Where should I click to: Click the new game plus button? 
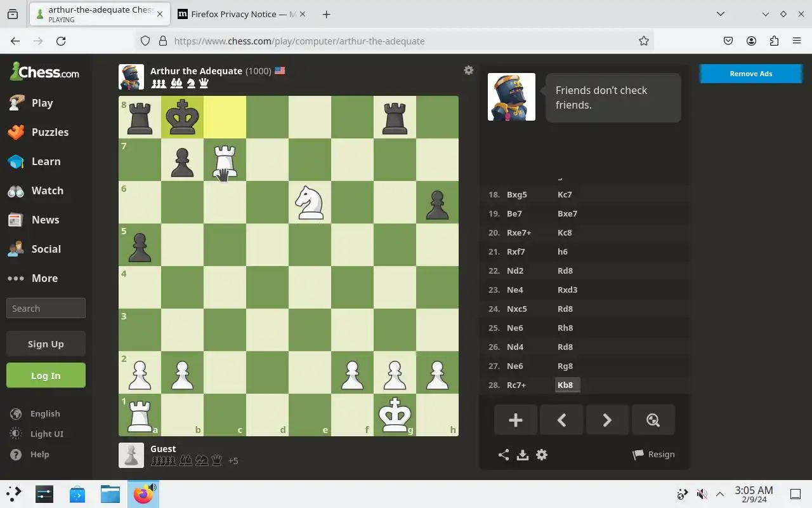(x=516, y=420)
